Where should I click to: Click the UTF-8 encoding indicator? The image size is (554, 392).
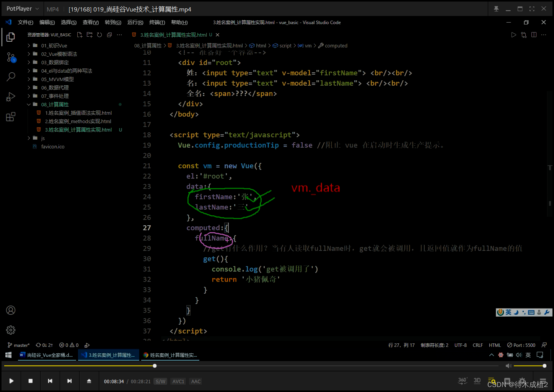pyautogui.click(x=461, y=345)
